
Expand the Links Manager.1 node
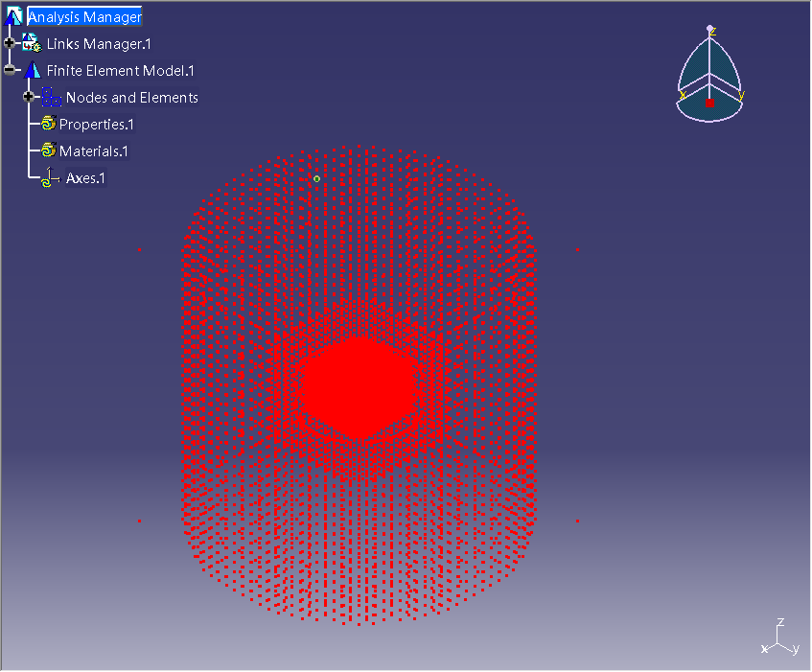coord(10,43)
